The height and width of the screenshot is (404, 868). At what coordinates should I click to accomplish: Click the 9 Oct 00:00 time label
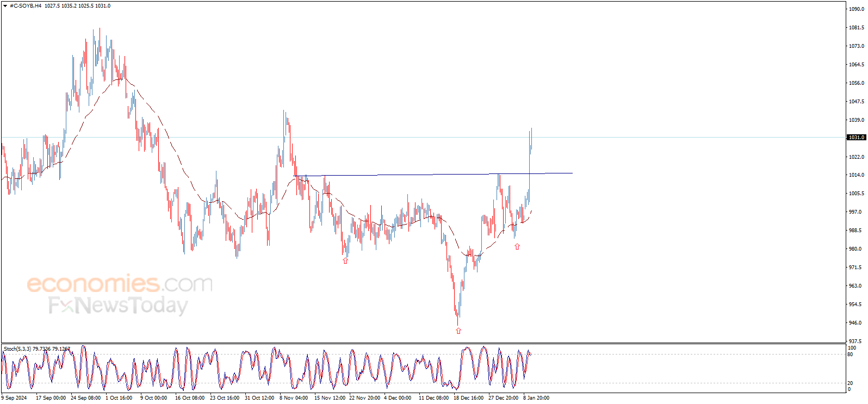click(153, 398)
